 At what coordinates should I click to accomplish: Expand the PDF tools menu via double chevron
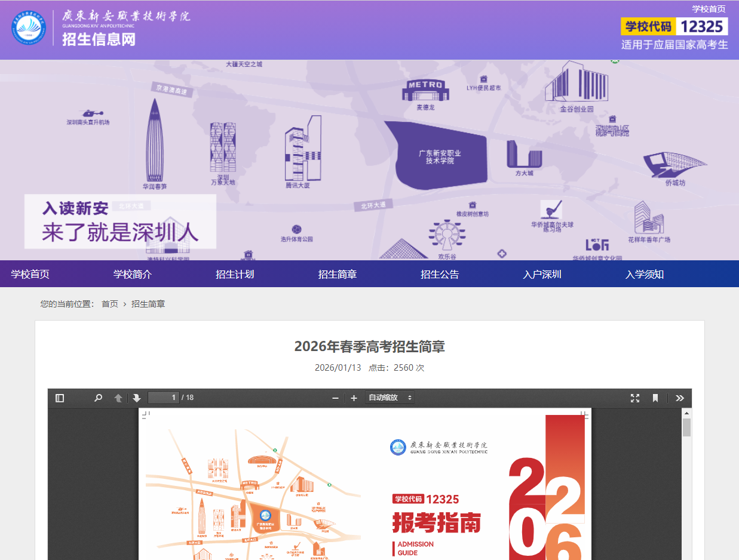pyautogui.click(x=680, y=397)
